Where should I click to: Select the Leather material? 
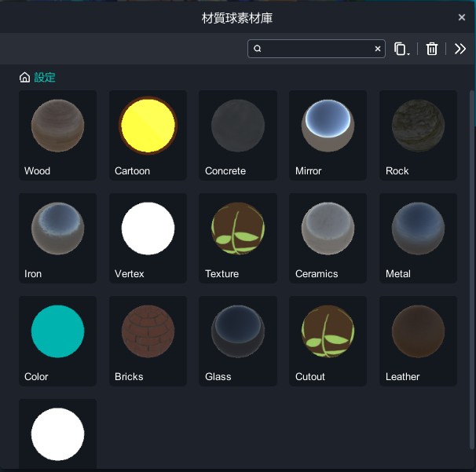418,331
